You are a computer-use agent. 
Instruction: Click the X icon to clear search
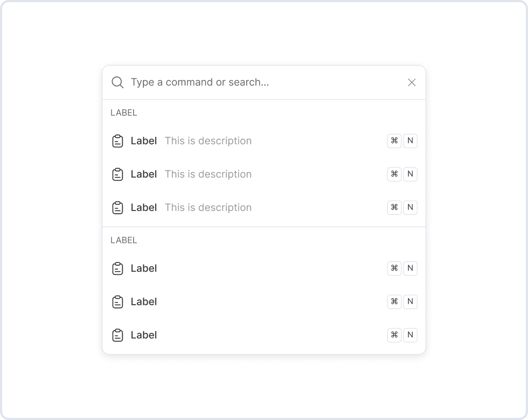(412, 82)
